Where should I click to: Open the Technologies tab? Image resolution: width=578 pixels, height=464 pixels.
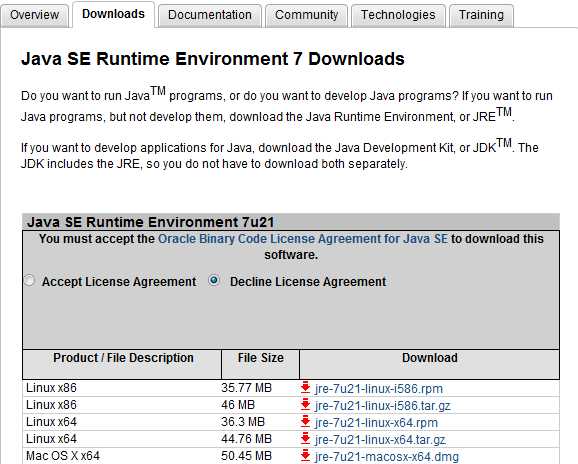398,15
